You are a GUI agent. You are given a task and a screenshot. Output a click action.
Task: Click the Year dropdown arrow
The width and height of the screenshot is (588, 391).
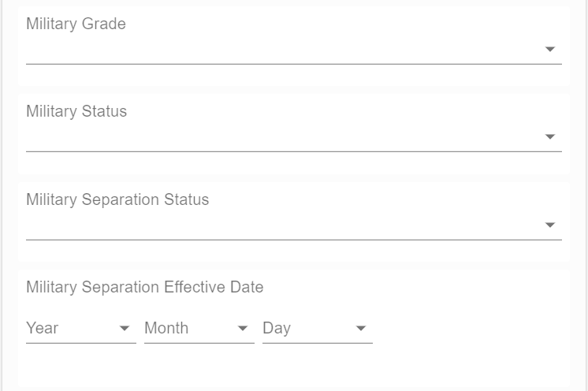pos(125,329)
